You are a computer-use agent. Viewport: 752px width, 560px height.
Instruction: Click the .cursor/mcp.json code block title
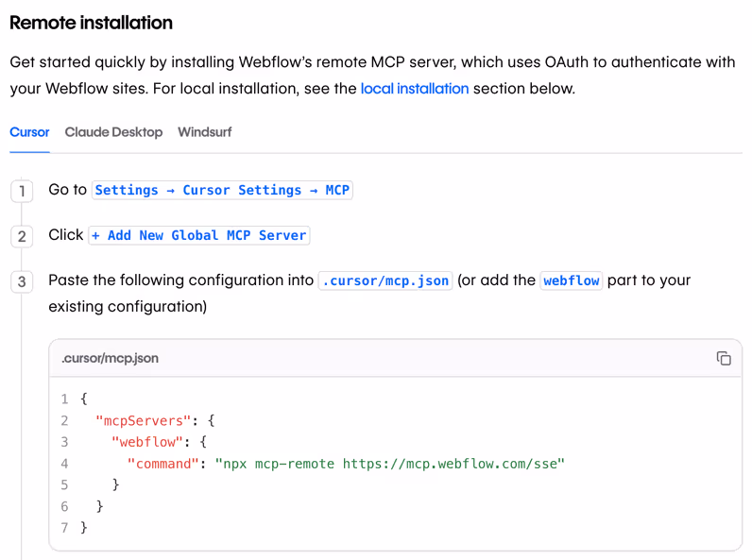110,358
